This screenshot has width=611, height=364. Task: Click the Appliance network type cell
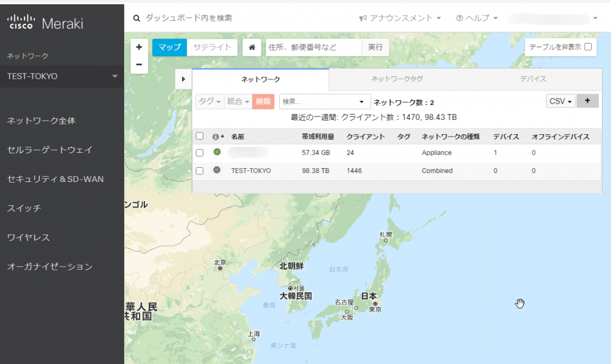(x=436, y=153)
